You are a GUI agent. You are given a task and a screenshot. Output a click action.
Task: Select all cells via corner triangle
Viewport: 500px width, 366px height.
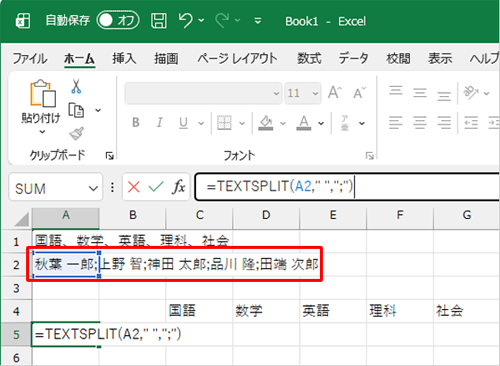(x=21, y=219)
